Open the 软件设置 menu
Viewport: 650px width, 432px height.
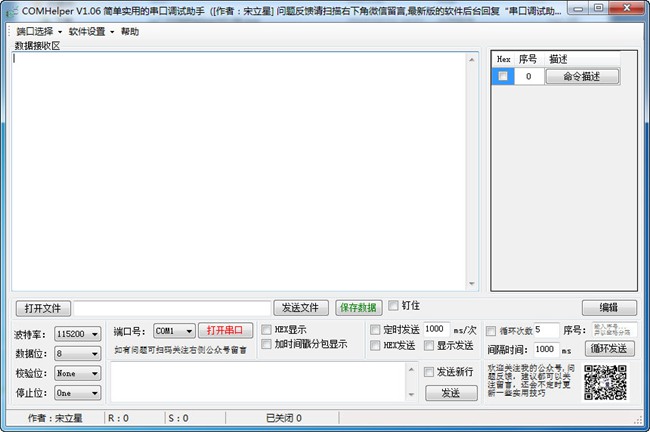pos(91,32)
